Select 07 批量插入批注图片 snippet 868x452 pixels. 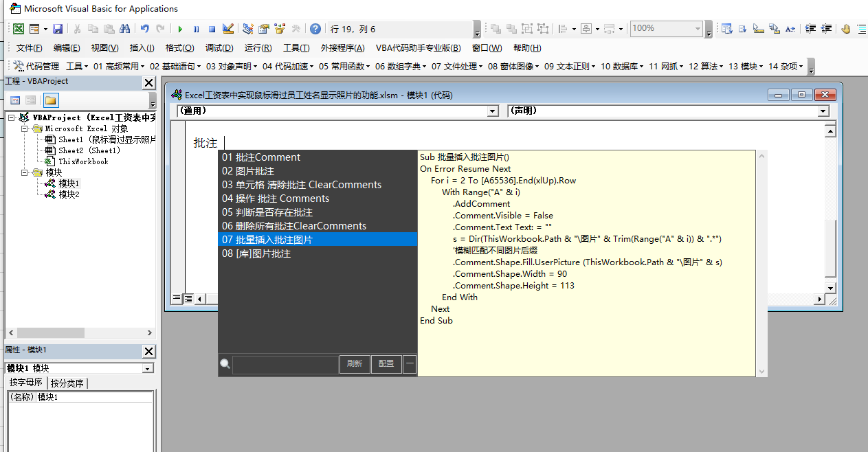coord(318,240)
